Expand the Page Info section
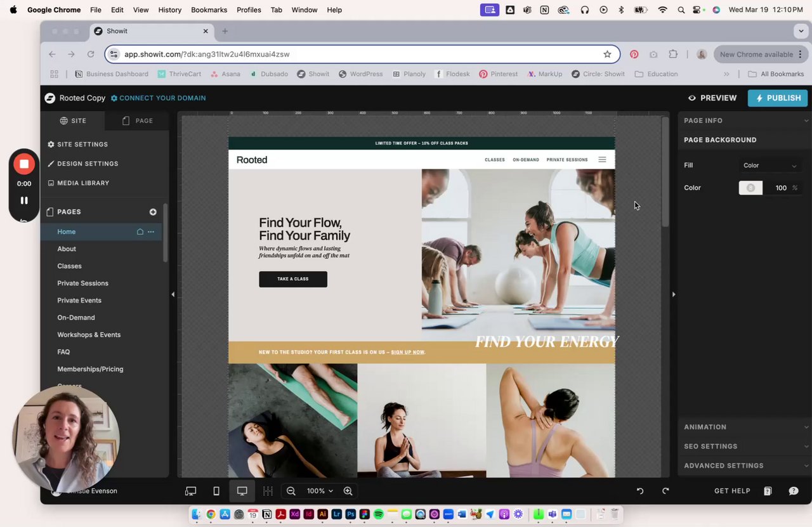 click(x=745, y=120)
